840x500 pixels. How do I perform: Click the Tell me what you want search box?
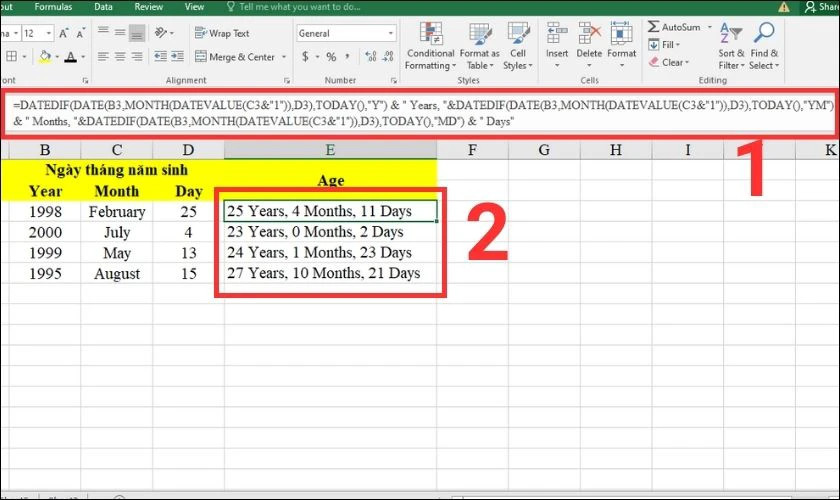click(294, 7)
